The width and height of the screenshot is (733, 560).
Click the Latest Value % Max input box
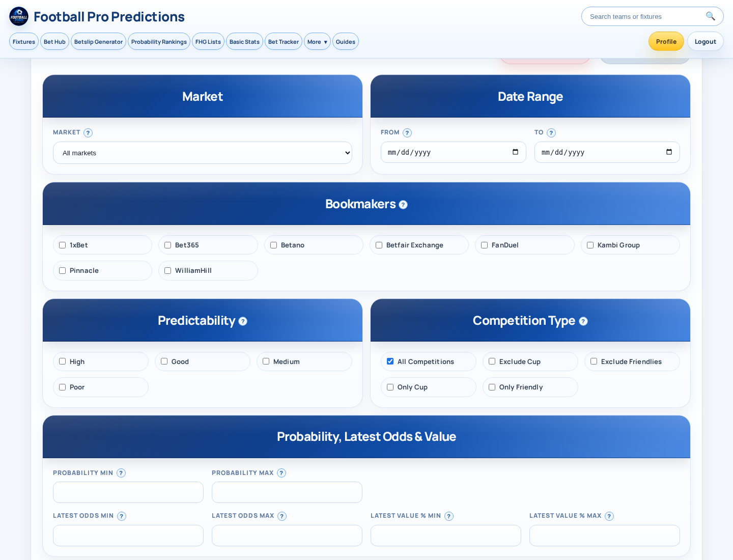(x=605, y=536)
